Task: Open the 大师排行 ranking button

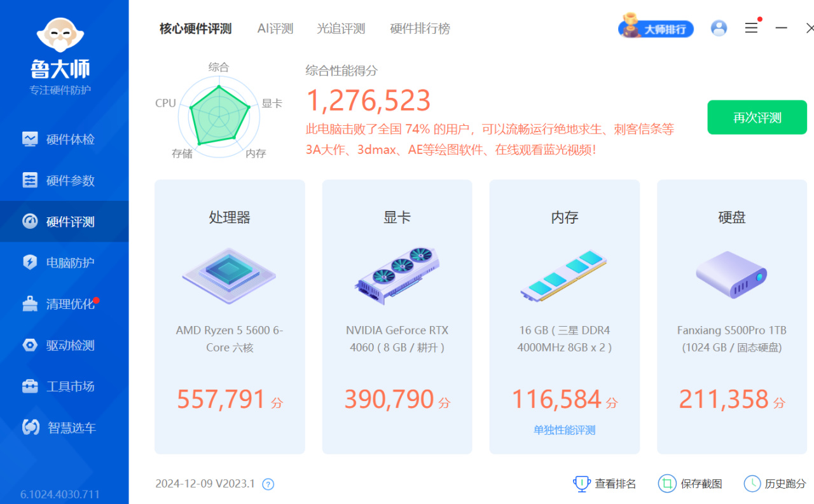Action: (656, 29)
